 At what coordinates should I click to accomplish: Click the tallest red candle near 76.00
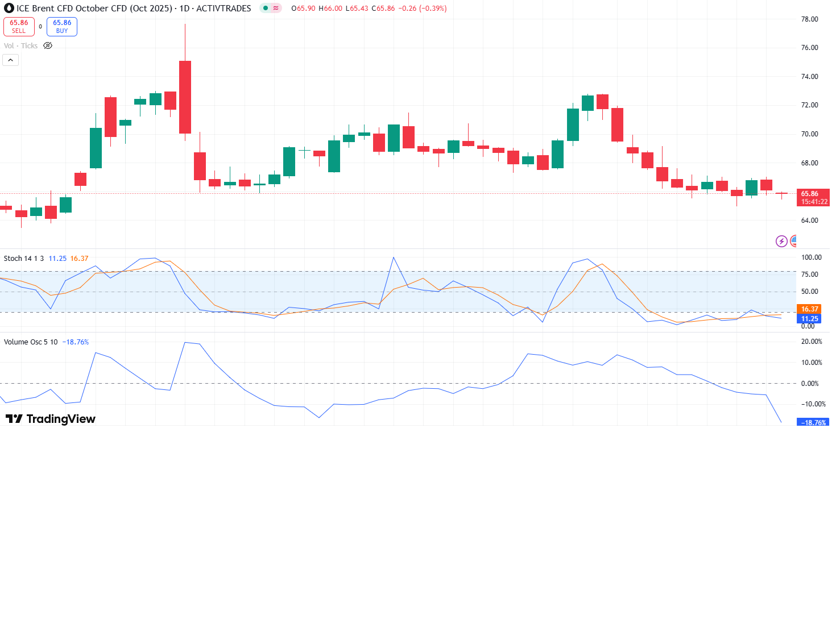pyautogui.click(x=185, y=97)
